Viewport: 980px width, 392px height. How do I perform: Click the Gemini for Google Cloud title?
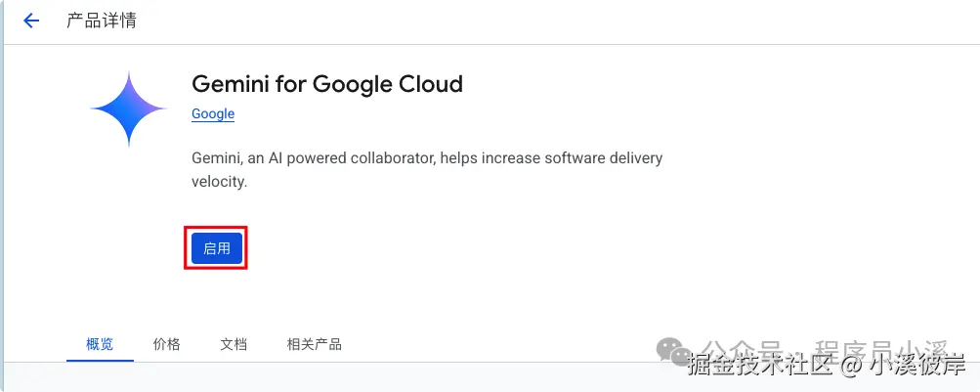click(327, 84)
